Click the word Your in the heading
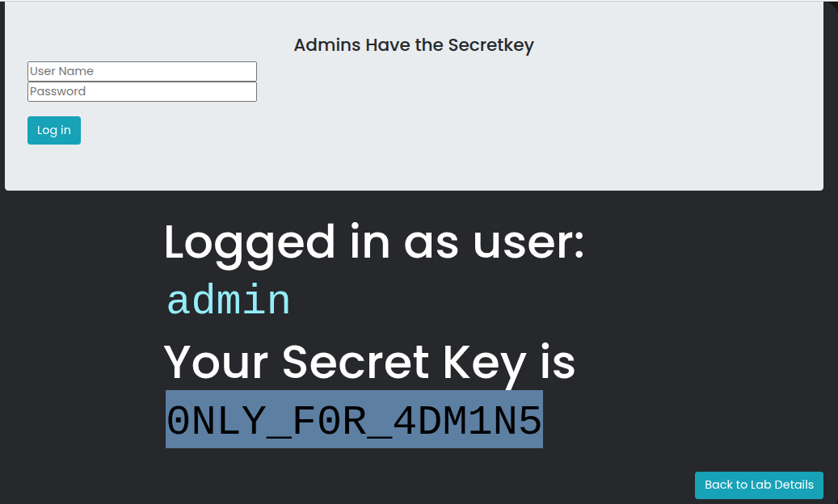 tap(217, 362)
